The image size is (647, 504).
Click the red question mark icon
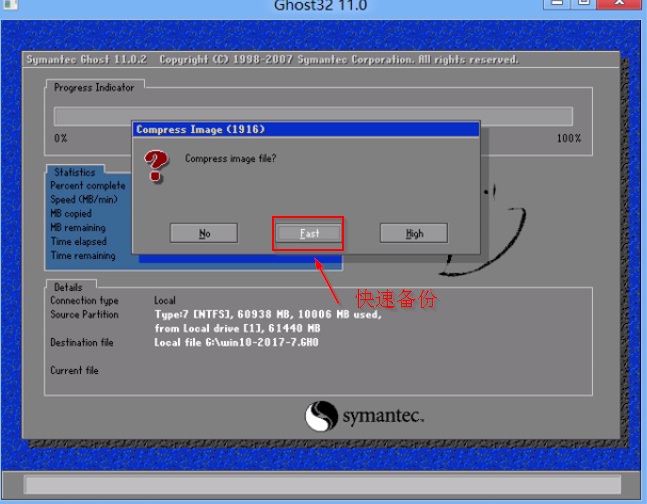click(156, 166)
